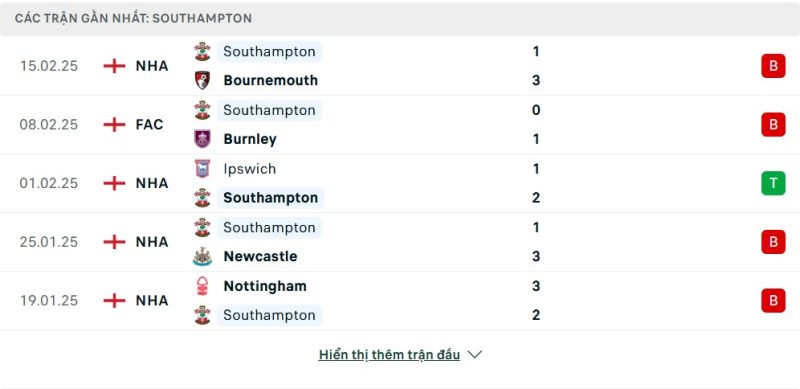Click red B badge for Bournemouth match

tap(773, 66)
